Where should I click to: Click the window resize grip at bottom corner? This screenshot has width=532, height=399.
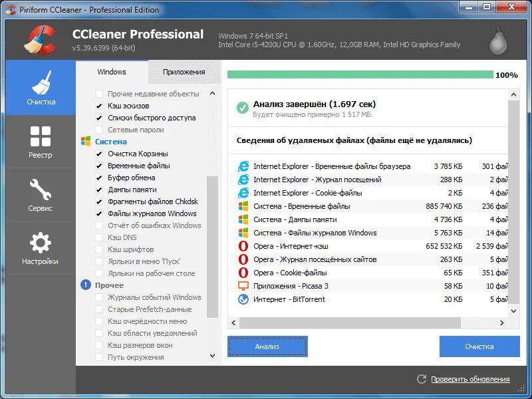coord(522,388)
